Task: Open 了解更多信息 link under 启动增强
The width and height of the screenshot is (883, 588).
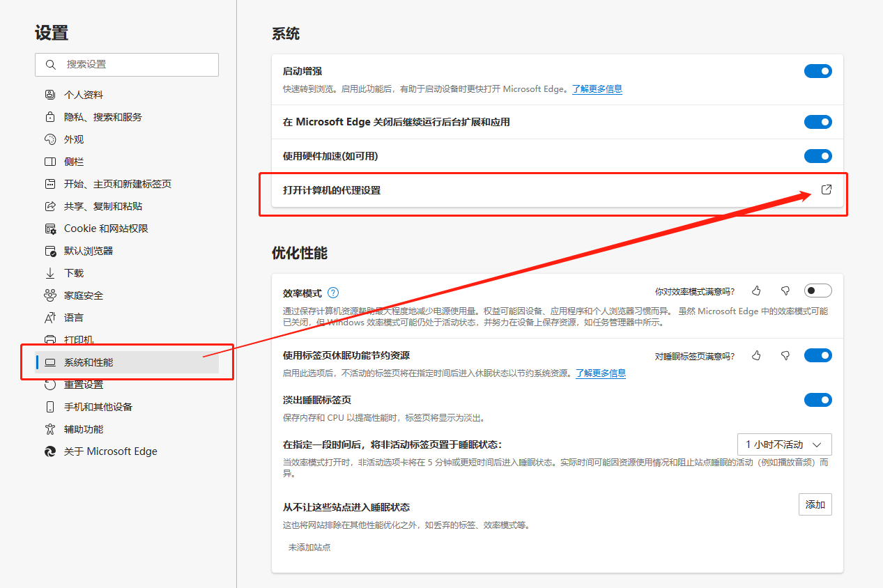Action: [597, 89]
